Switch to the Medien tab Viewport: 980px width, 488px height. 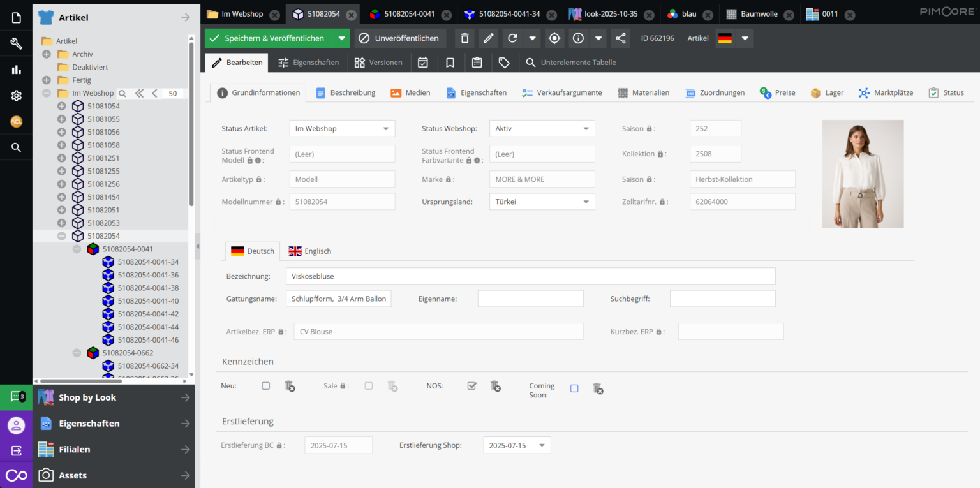[410, 92]
